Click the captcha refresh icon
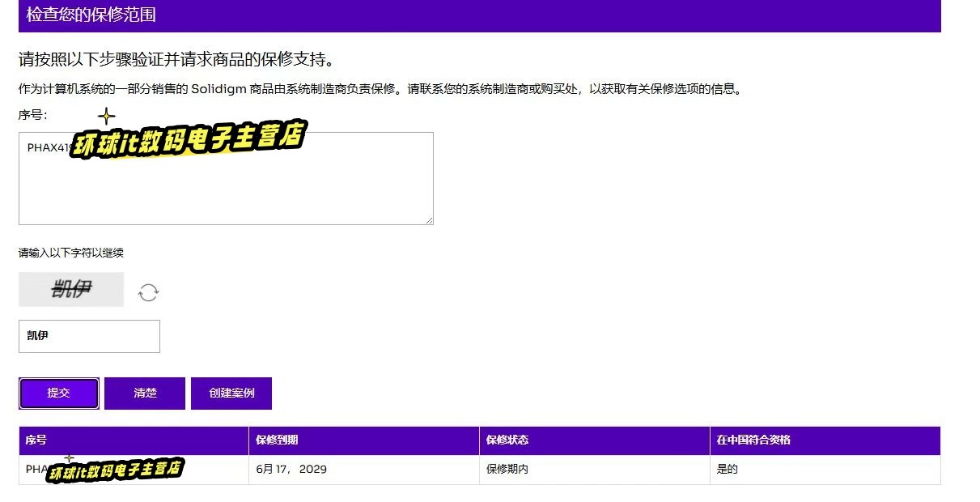This screenshot has width=980, height=502. tap(148, 292)
